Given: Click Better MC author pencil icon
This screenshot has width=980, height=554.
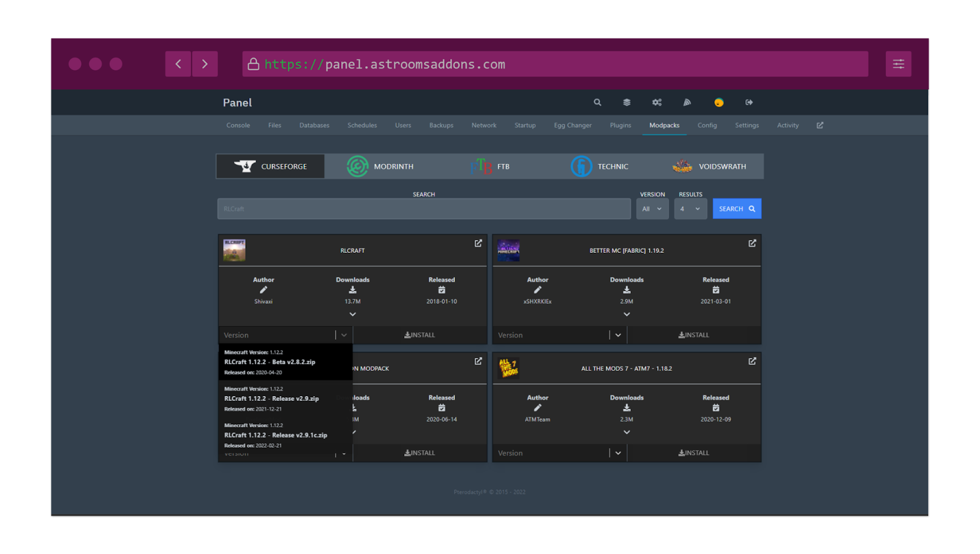Looking at the screenshot, I should (x=538, y=290).
